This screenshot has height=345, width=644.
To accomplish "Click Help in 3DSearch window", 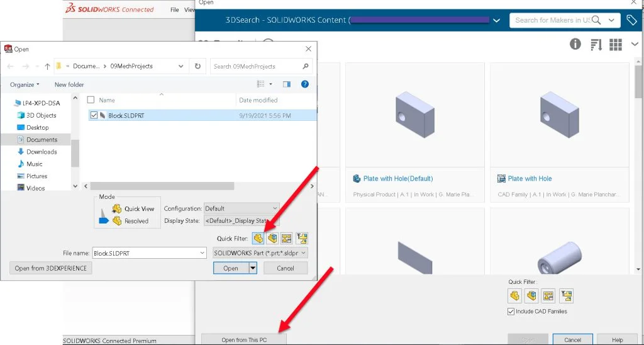I will point(618,340).
